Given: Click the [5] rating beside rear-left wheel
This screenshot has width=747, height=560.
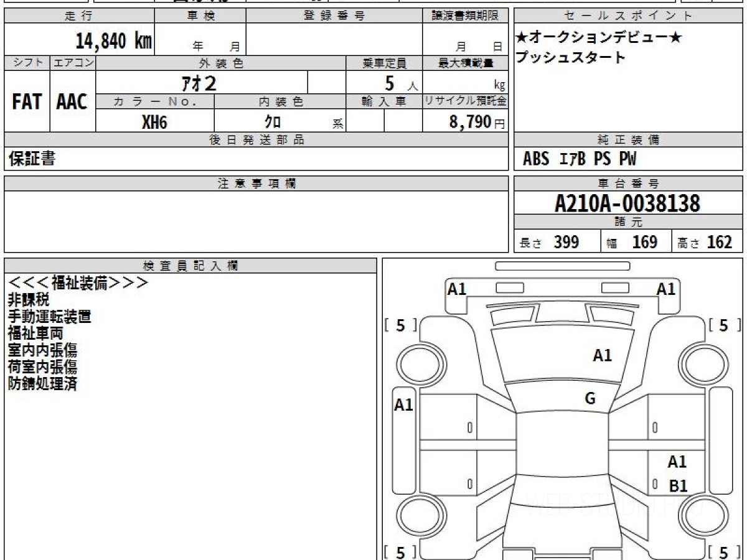Looking at the screenshot, I should coord(400,552).
